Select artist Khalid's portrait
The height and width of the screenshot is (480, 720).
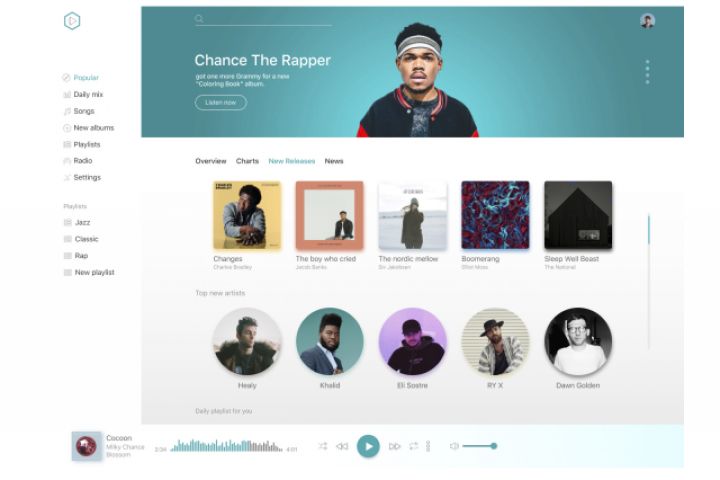330,341
